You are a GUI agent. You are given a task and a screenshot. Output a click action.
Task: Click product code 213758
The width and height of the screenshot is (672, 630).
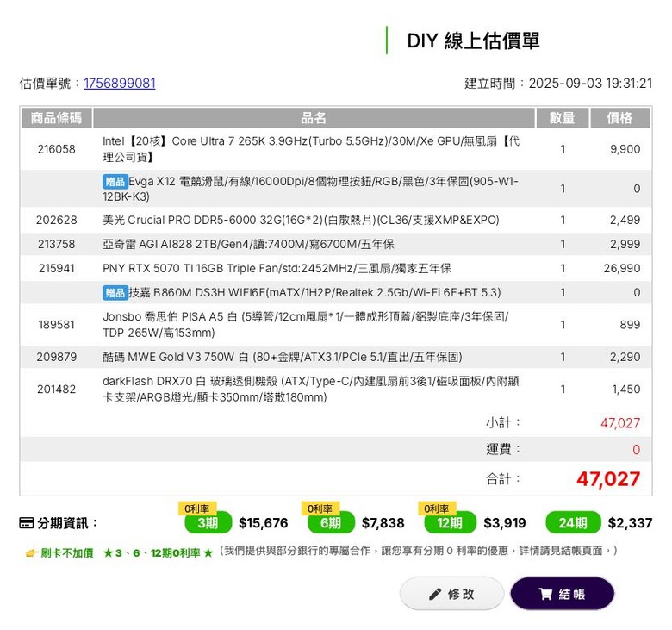57,244
